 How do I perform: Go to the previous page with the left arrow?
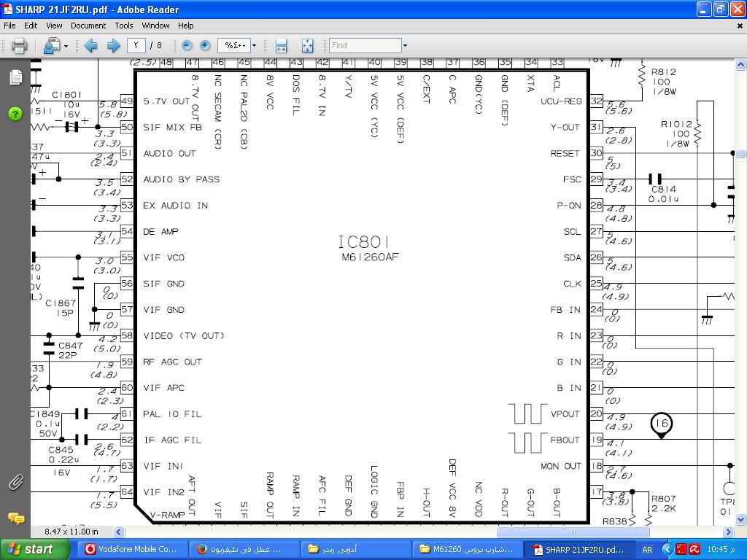click(90, 46)
